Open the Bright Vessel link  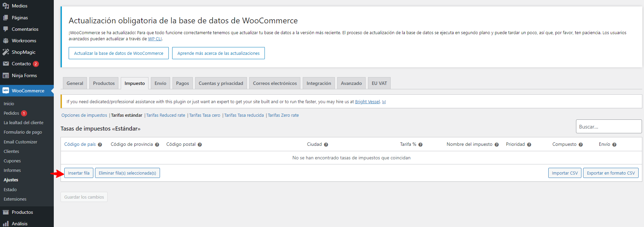[x=367, y=102]
